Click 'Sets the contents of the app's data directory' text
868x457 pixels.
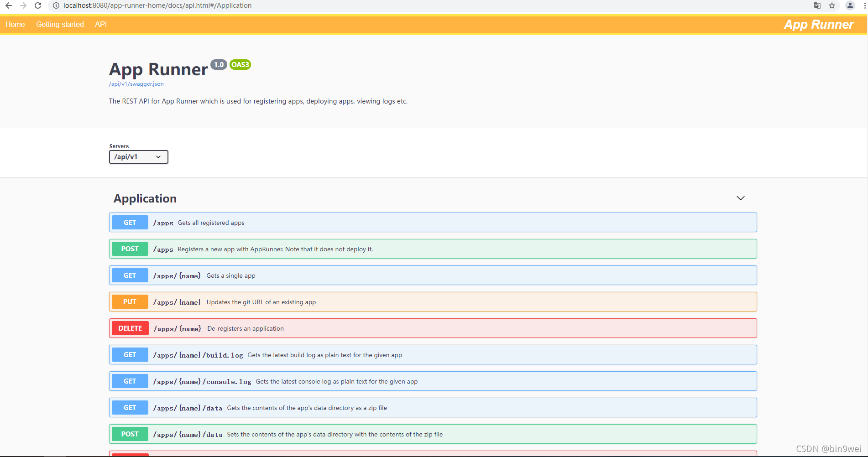pos(335,435)
